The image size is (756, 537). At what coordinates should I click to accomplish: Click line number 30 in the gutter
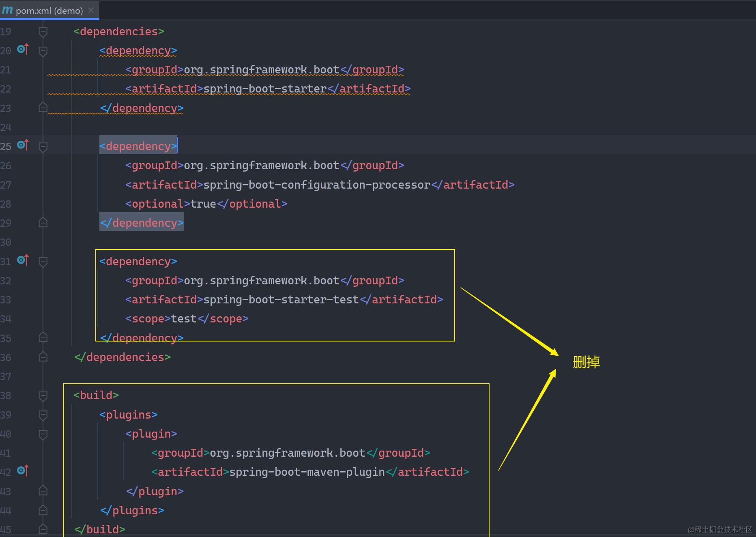click(6, 243)
